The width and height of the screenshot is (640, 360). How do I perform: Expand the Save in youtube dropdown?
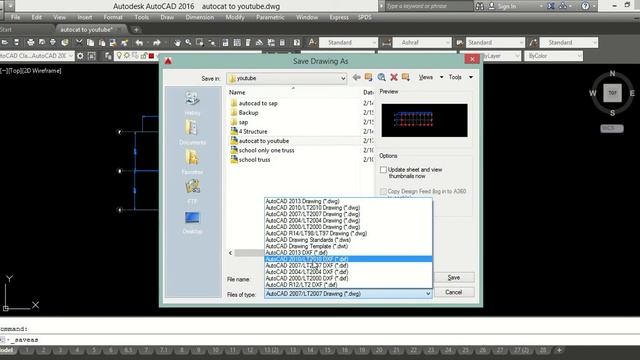343,78
